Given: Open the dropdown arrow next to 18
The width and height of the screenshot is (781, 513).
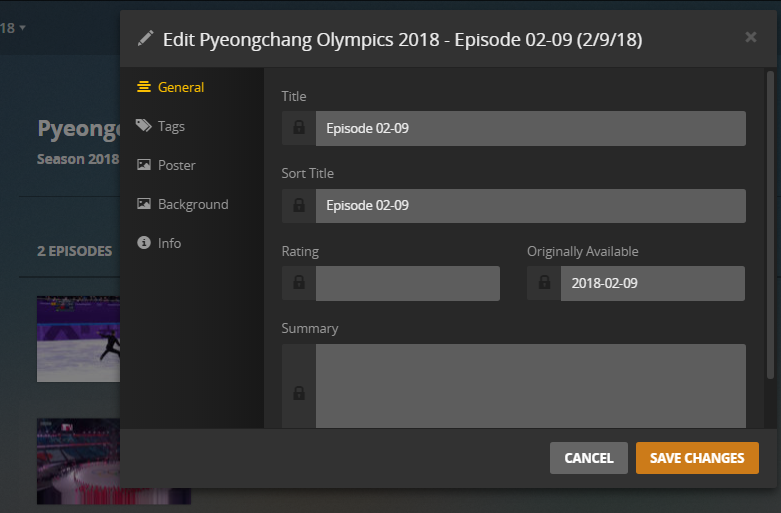Looking at the screenshot, I should [x=22, y=27].
